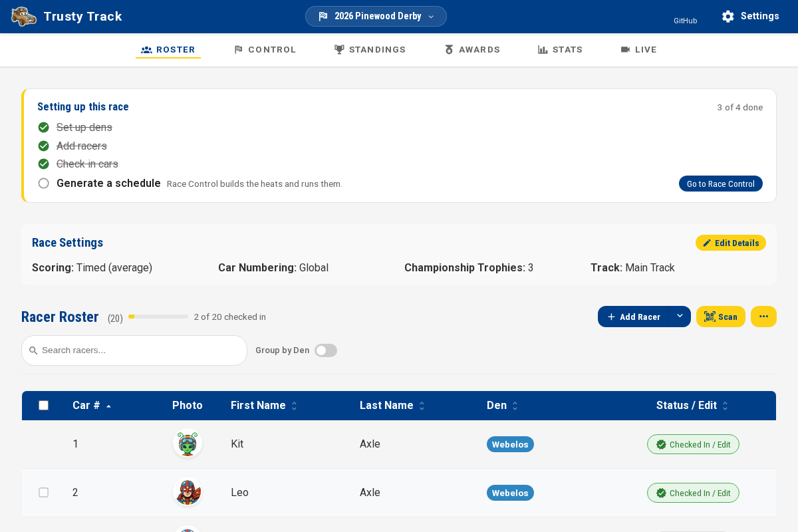This screenshot has height=532, width=798.
Task: Sort by the First Name column
Action: pos(264,406)
